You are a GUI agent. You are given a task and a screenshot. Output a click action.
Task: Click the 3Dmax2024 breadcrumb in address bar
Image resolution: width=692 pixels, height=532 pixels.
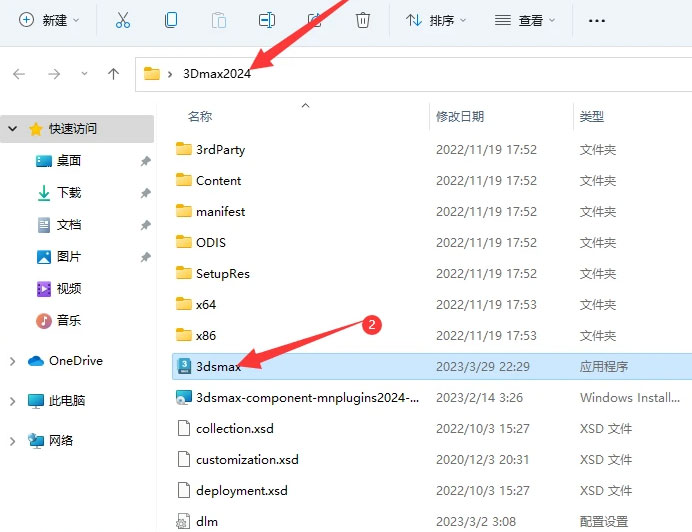[x=217, y=74]
